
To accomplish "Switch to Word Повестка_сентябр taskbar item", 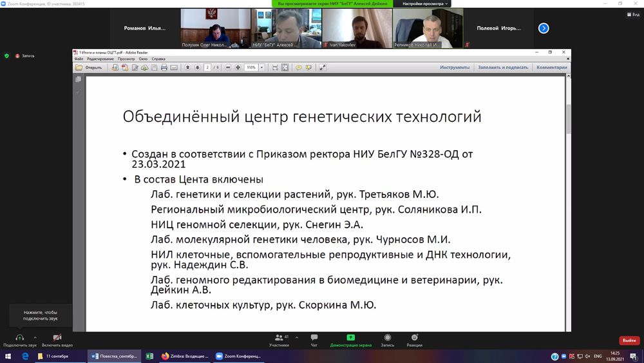I will point(114,357).
